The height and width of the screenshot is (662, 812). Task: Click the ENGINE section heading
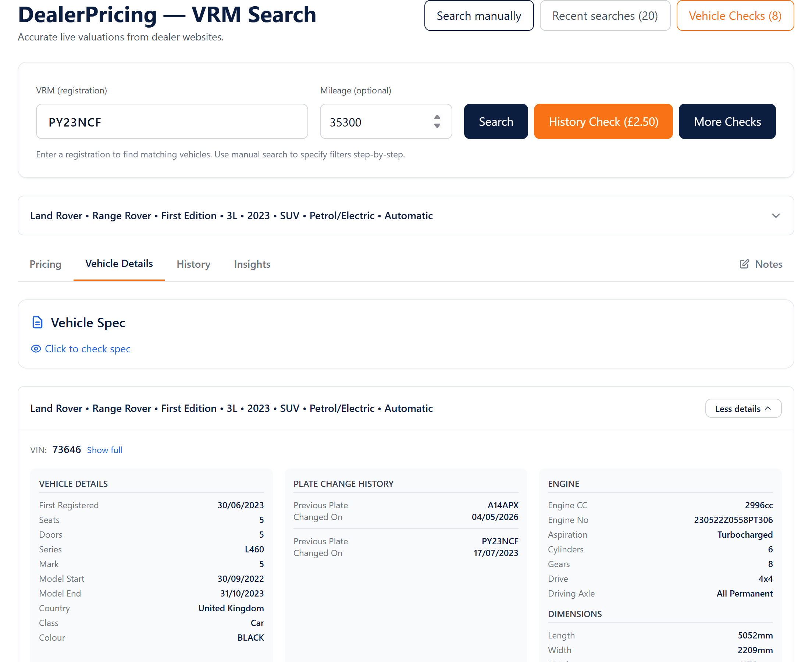pos(563,484)
